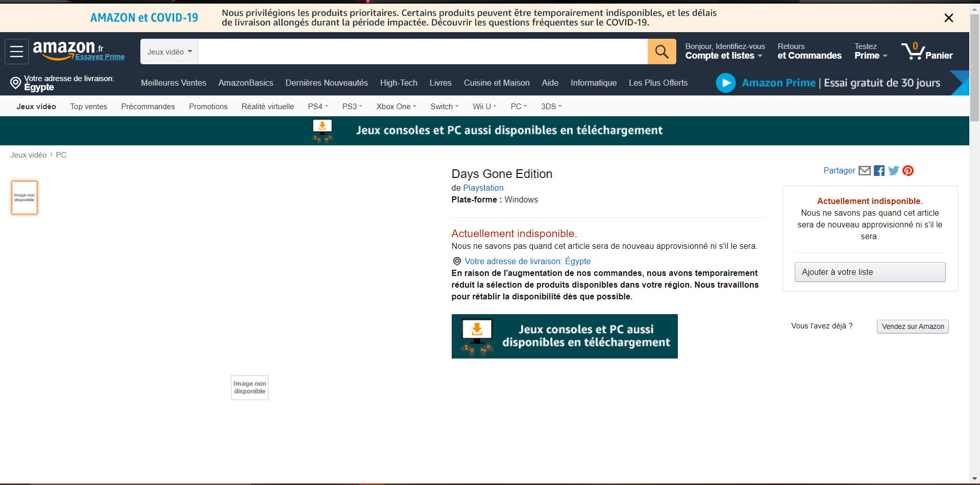Open Précommandes subnav tab
The width and height of the screenshot is (980, 485).
[148, 106]
